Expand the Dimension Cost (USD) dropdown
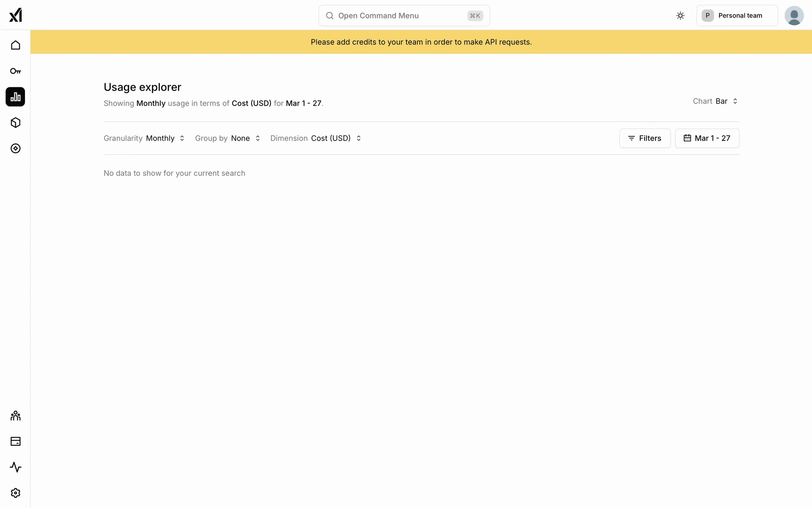The width and height of the screenshot is (812, 508). (x=336, y=138)
